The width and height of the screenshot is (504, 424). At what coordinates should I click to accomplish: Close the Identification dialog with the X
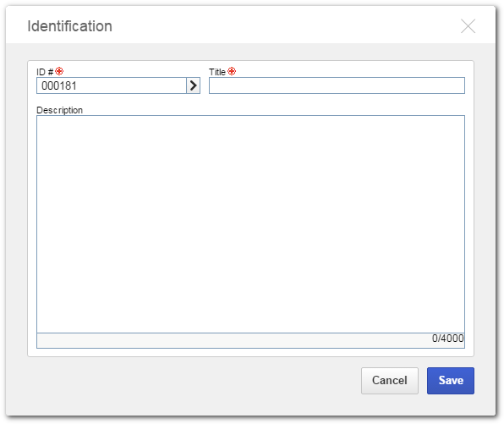coord(468,26)
